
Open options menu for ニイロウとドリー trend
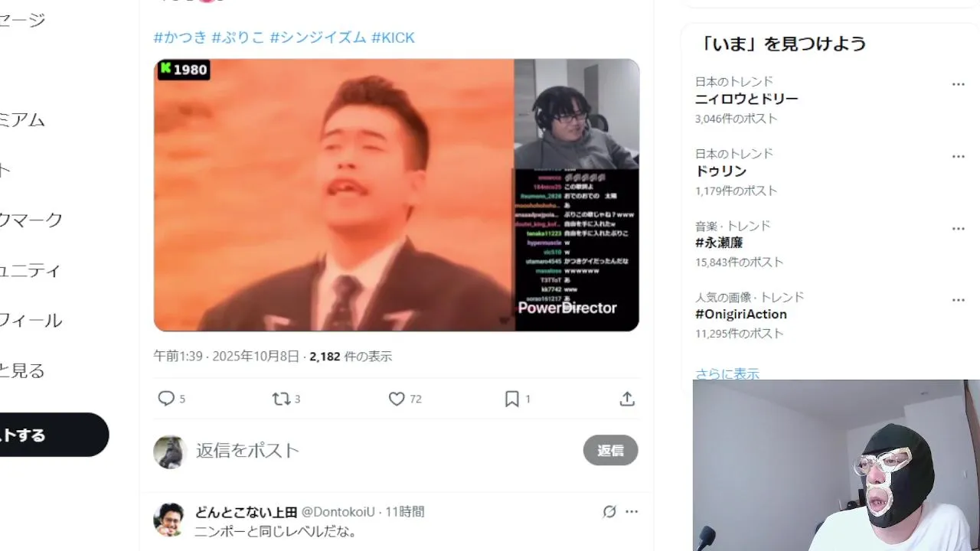click(959, 84)
